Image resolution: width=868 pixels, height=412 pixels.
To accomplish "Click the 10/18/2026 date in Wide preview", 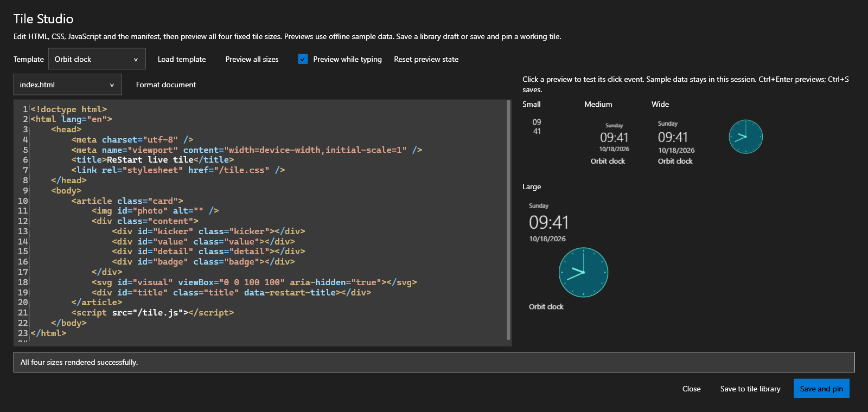I will tap(676, 150).
